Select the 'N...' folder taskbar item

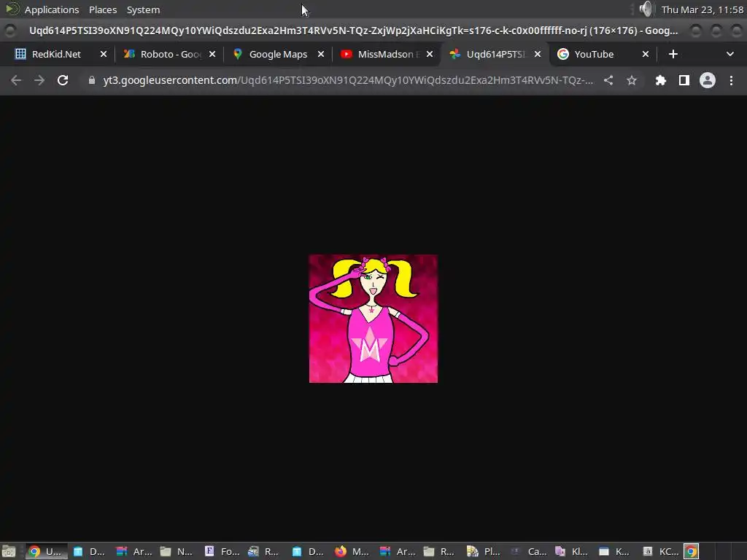coord(177,551)
